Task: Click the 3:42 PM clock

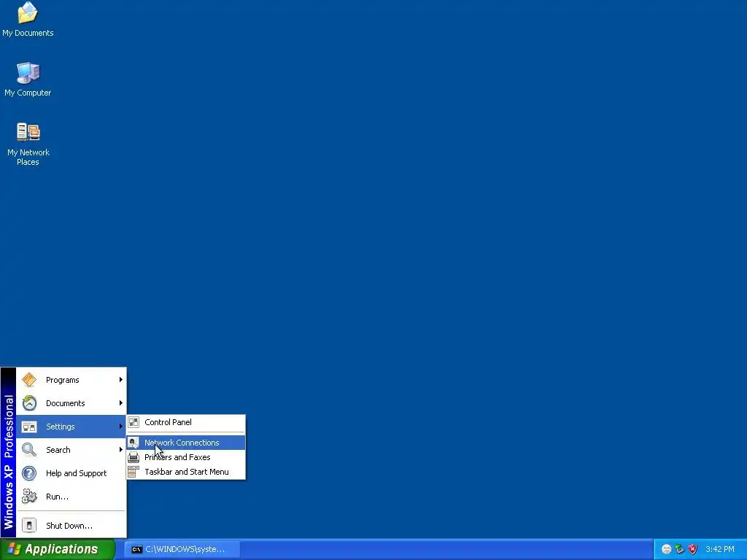Action: coord(720,549)
